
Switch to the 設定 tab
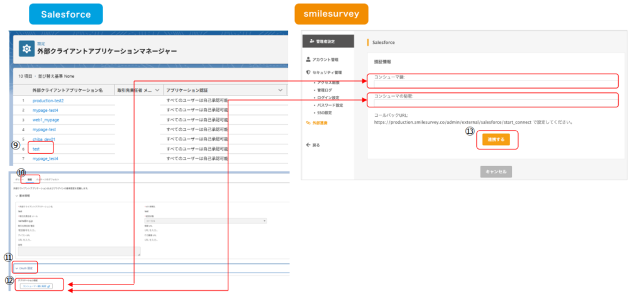(x=30, y=180)
